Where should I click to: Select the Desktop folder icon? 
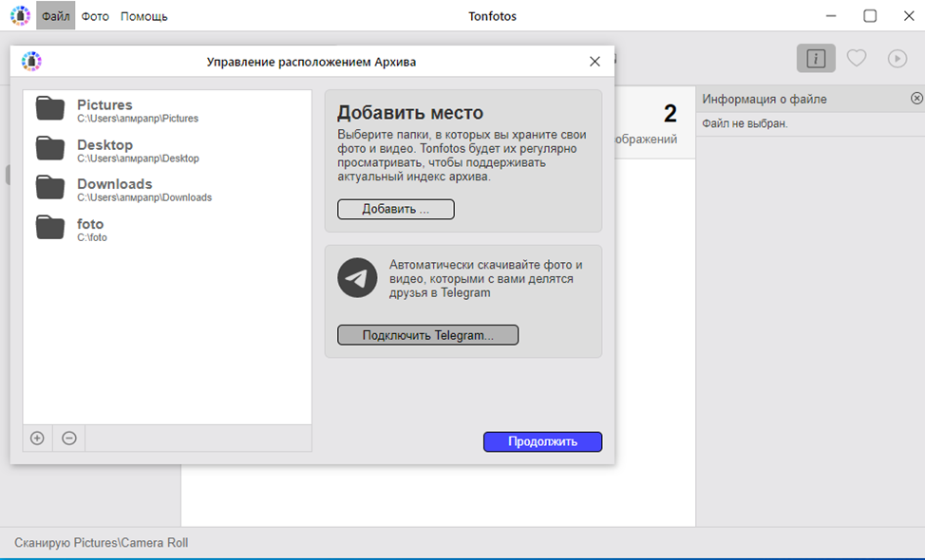pos(50,149)
